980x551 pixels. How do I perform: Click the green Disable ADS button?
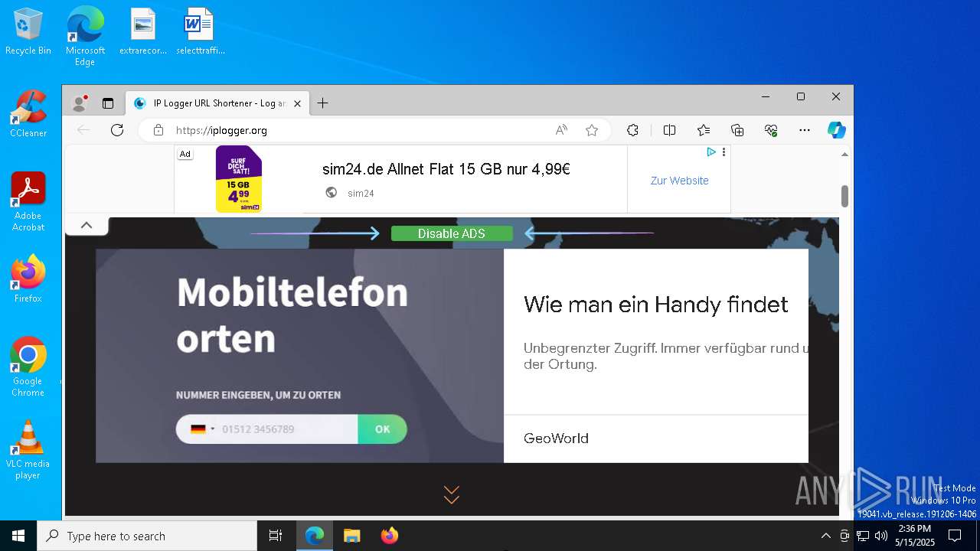pos(452,233)
